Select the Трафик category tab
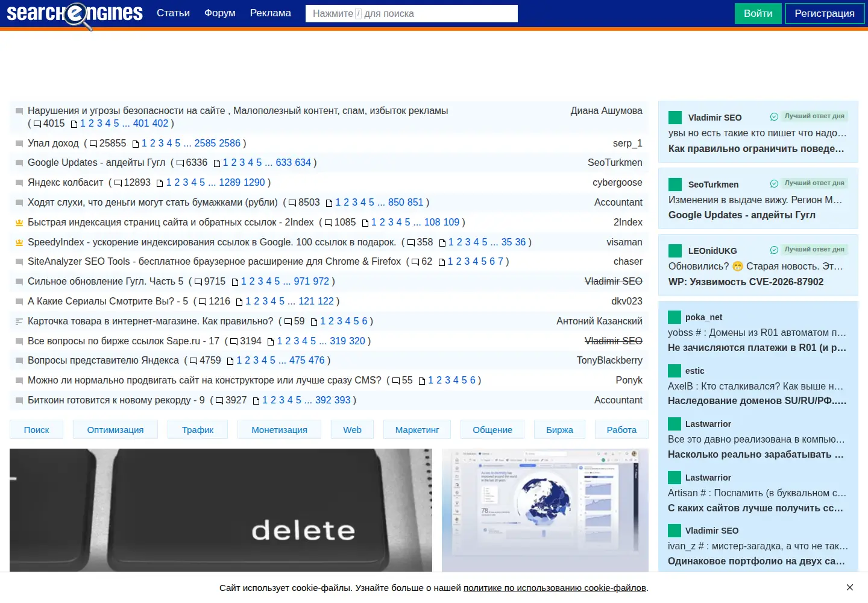This screenshot has width=868, height=603. (x=198, y=430)
